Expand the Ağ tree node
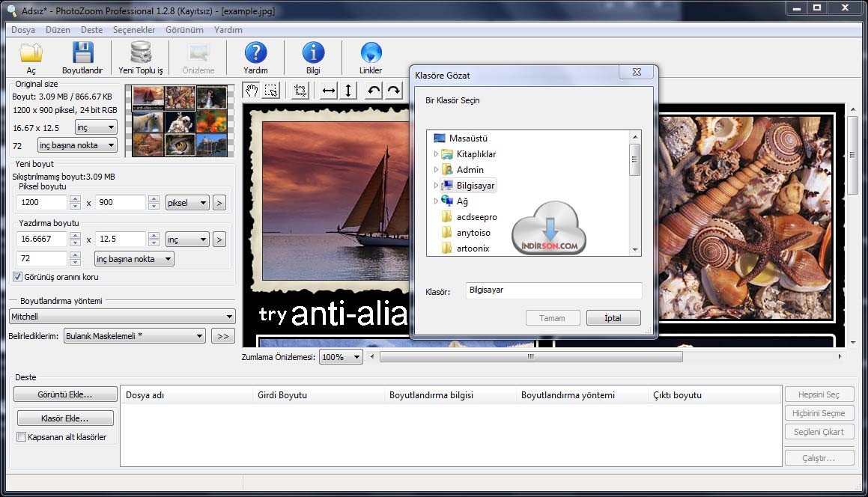The image size is (868, 497). pyautogui.click(x=436, y=201)
